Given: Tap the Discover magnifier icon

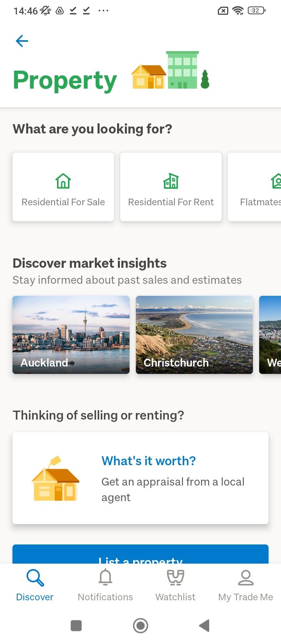Looking at the screenshot, I should coord(35,578).
